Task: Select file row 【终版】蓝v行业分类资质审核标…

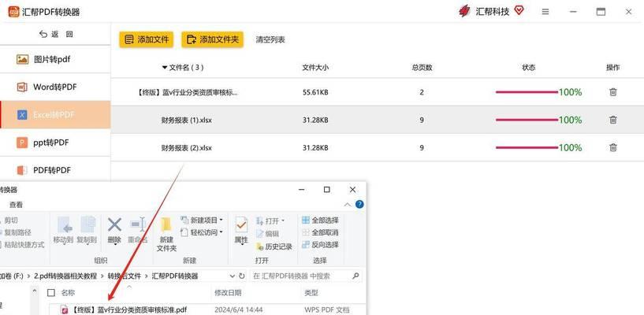Action: point(378,92)
